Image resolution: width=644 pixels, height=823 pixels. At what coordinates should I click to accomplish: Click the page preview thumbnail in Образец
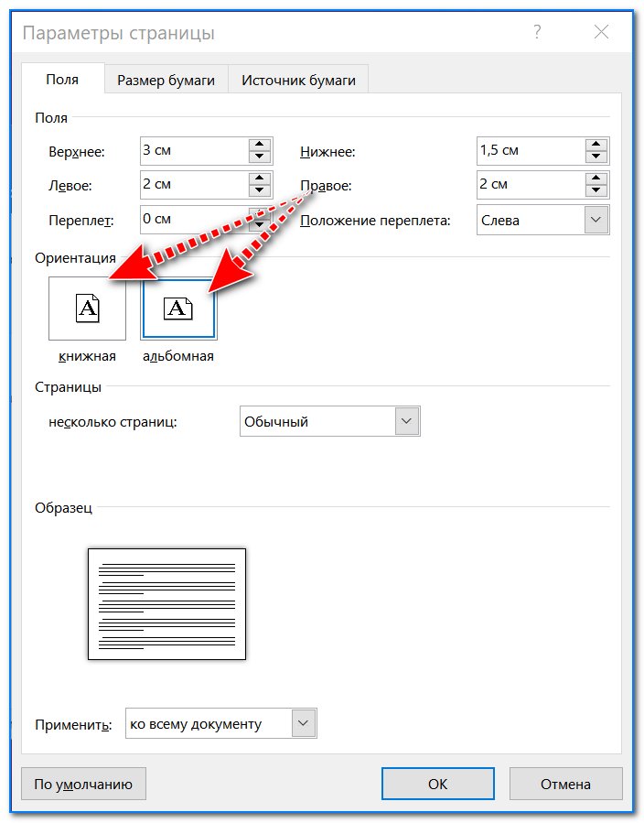166,603
